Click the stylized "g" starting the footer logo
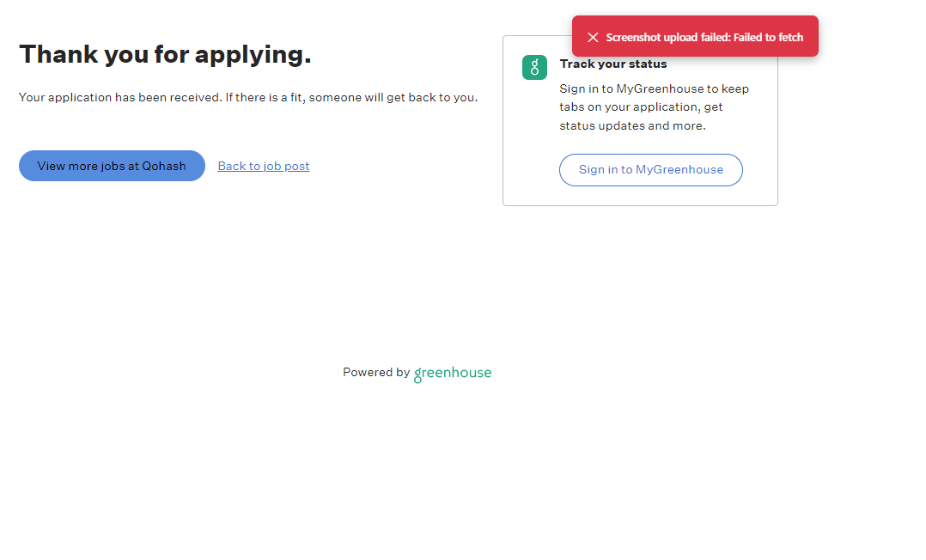 click(418, 374)
